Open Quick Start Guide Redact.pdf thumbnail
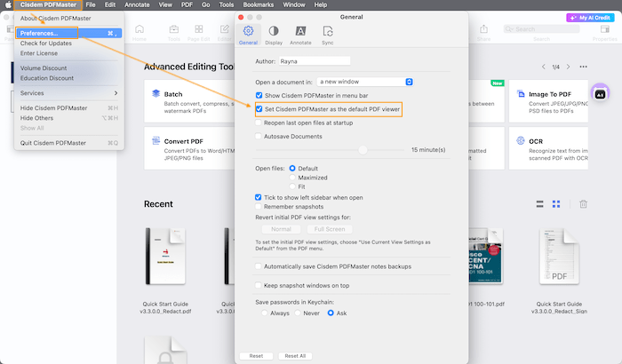 pyautogui.click(x=165, y=257)
